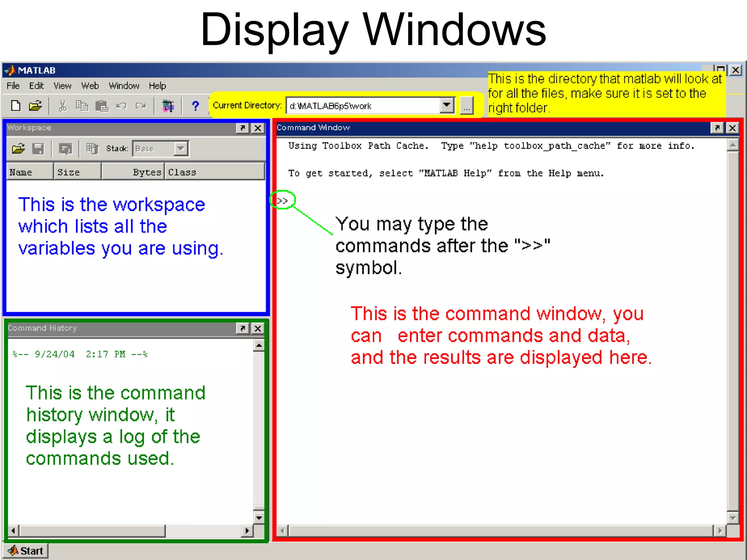The width and height of the screenshot is (747, 560).
Task: Undock the Workspace panel
Action: [x=243, y=128]
